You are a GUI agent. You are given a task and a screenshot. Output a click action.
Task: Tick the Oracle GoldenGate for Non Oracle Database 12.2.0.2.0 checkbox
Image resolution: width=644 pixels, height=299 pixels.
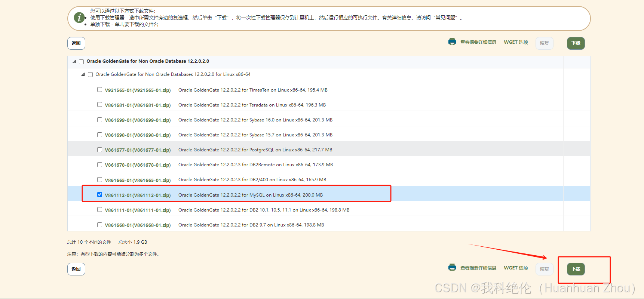(81, 62)
